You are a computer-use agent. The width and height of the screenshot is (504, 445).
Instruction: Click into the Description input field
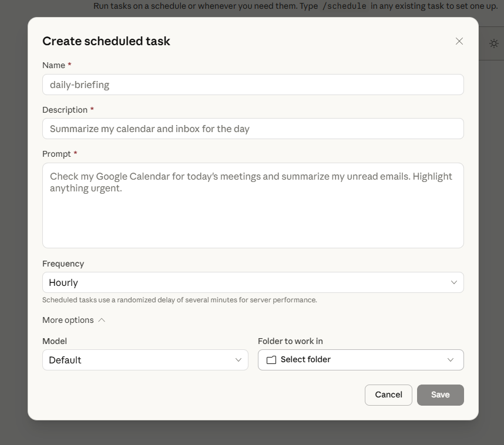pos(253,129)
